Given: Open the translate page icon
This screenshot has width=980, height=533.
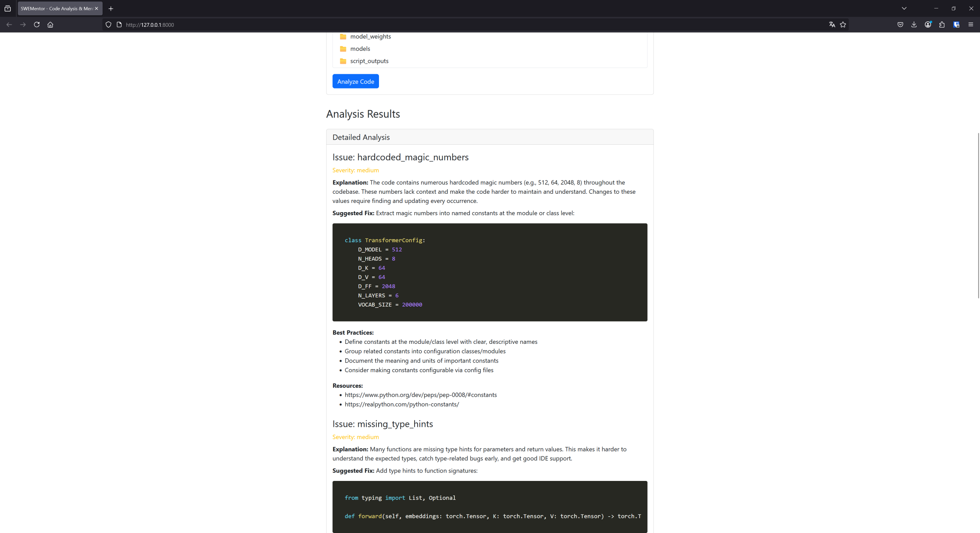Looking at the screenshot, I should coord(831,25).
